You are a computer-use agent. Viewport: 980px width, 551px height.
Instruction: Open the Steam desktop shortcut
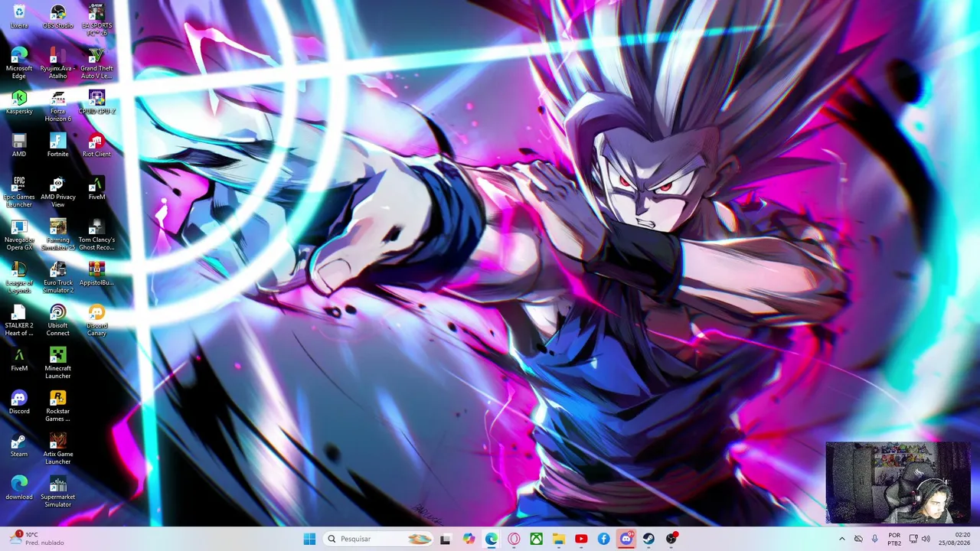point(19,445)
